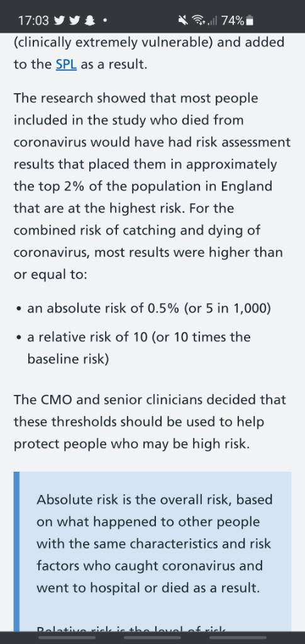The height and width of the screenshot is (644, 305).
Task: Tap the 'CMO and senior clinicians' paragraph
Action: (x=150, y=422)
